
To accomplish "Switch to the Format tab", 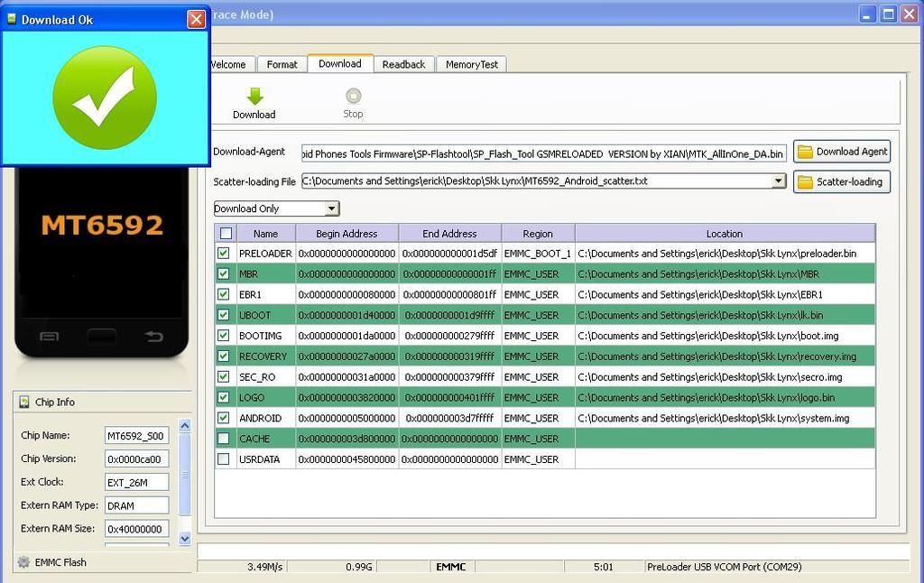I will (x=282, y=64).
